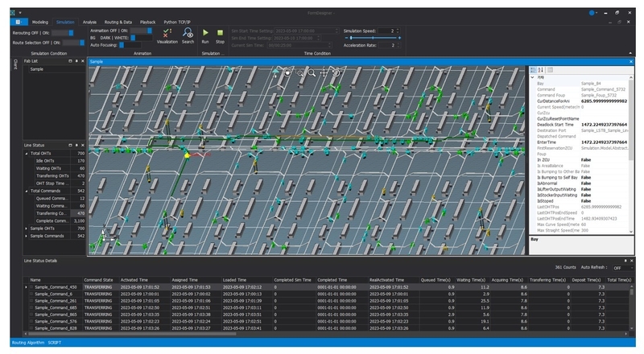The image size is (644, 354).
Task: Pin the Line Status Details panel
Action: click(625, 261)
